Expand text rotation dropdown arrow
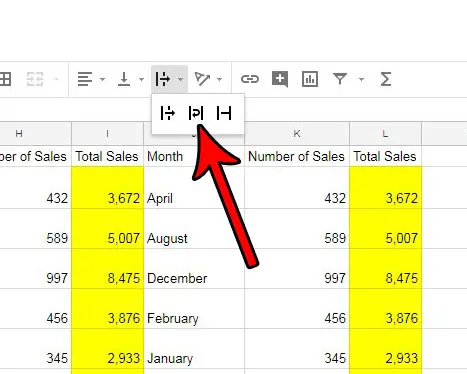 [x=219, y=79]
